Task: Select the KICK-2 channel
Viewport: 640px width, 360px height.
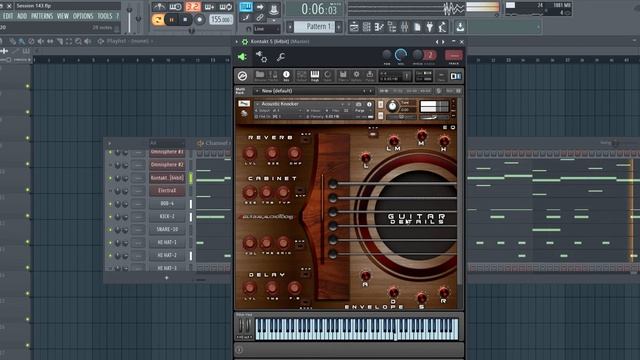Action: [x=167, y=216]
